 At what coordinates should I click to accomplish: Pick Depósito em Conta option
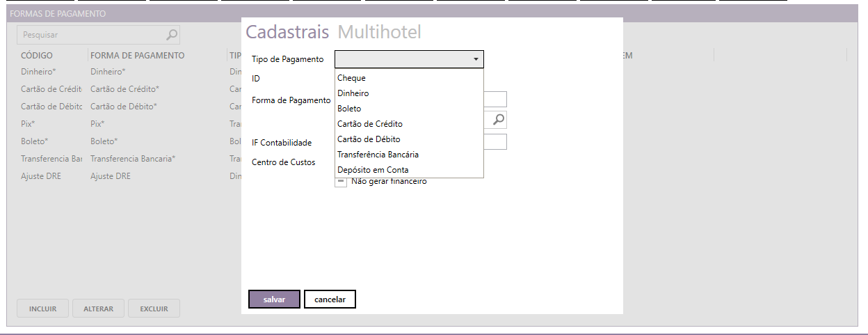373,170
